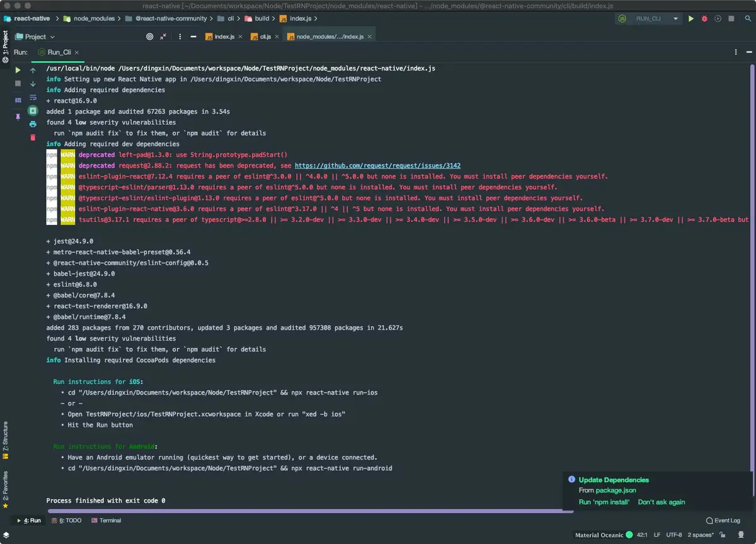This screenshot has width=756, height=544.
Task: Click the red trash Clear All icon
Action: coord(33,137)
